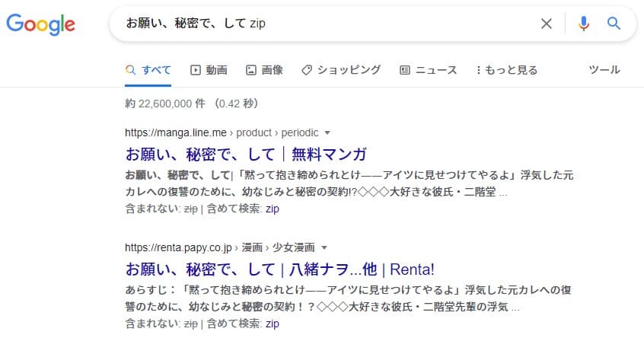Viewport: 644px width, 338px height.
Task: Submit search with the magnifier icon
Action: click(x=614, y=24)
